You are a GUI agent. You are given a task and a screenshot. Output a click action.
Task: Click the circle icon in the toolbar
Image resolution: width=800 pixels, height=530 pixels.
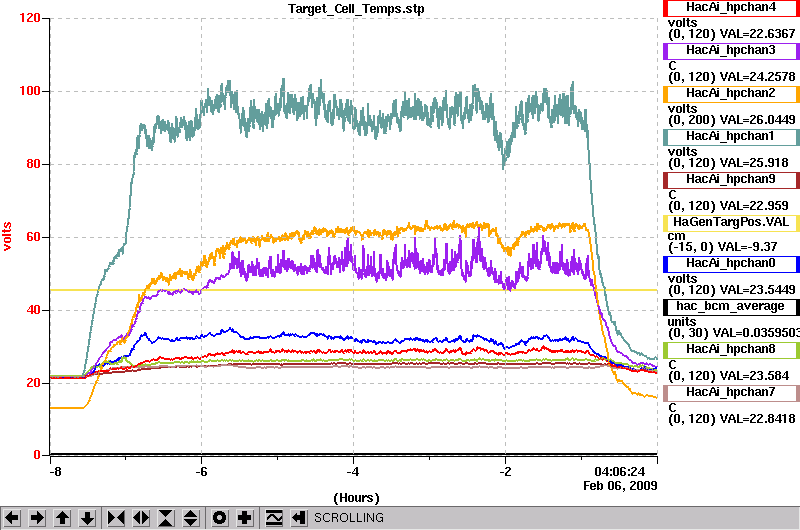pyautogui.click(x=219, y=518)
